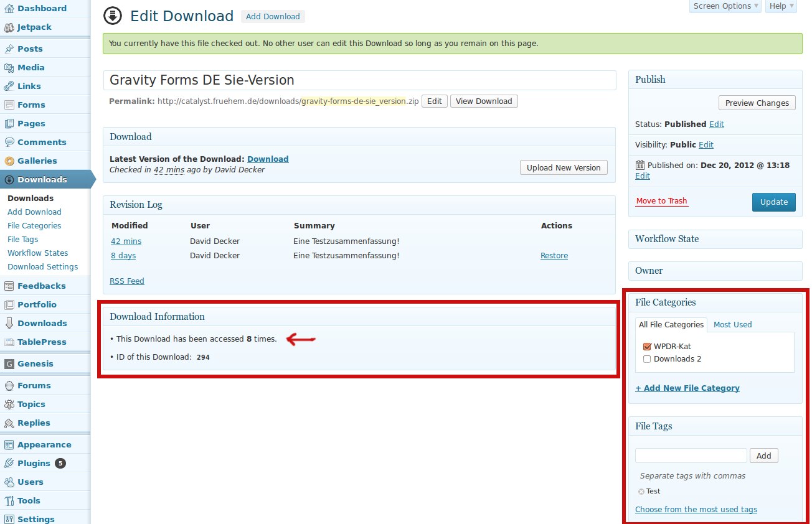Click the lower Downloads arrow icon
812x524 pixels.
pyautogui.click(x=9, y=324)
